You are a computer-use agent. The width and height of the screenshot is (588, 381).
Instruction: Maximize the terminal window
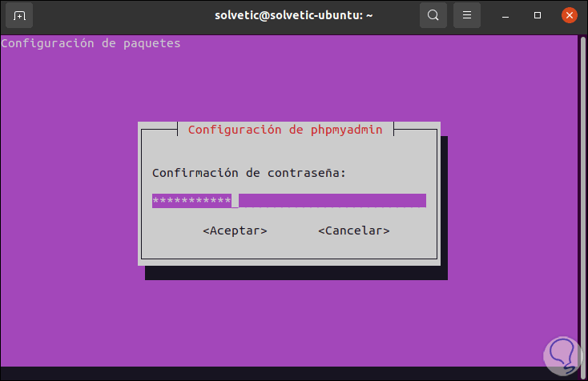(x=538, y=15)
